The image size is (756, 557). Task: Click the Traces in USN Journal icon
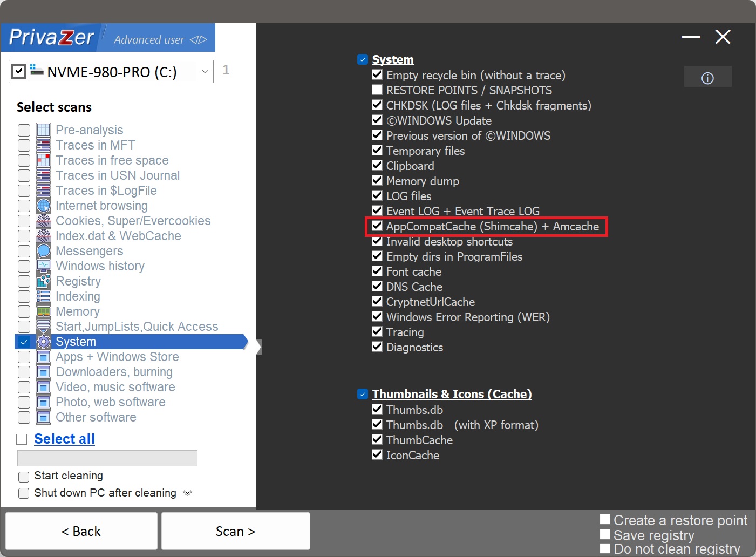(x=44, y=175)
